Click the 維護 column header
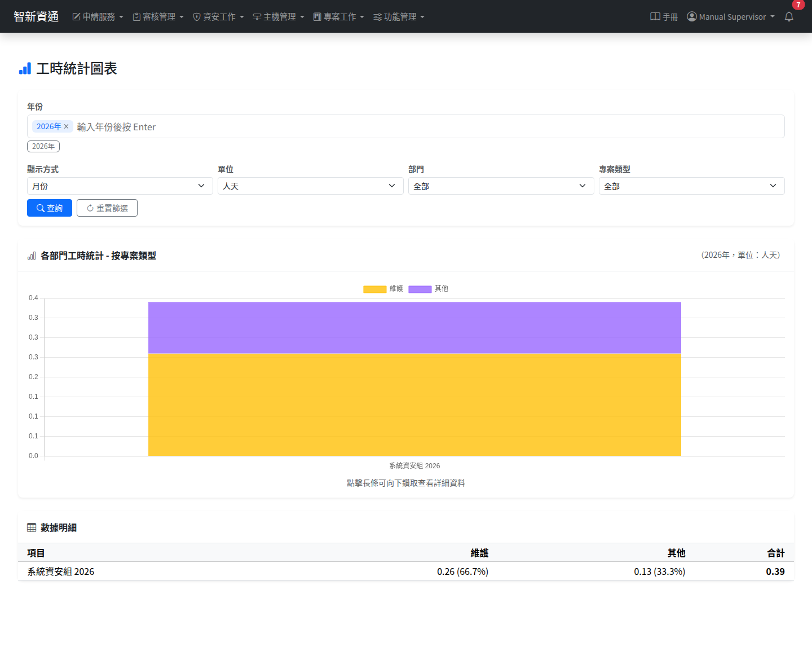This screenshot has height=655, width=812. coord(479,553)
